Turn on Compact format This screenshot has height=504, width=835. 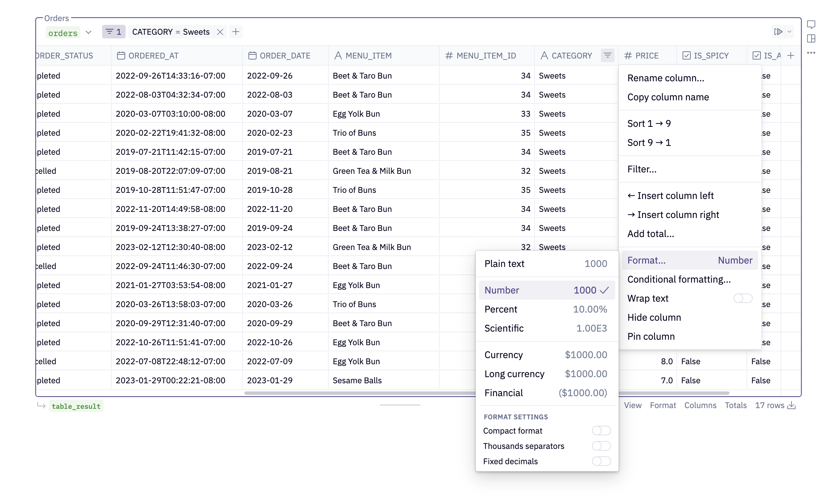[x=601, y=431]
